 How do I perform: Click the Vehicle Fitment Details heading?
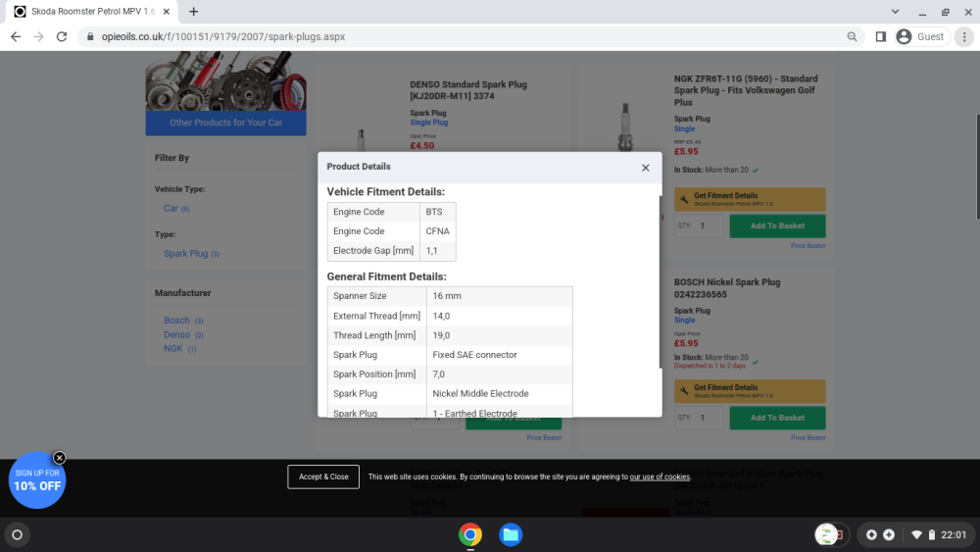coord(385,192)
